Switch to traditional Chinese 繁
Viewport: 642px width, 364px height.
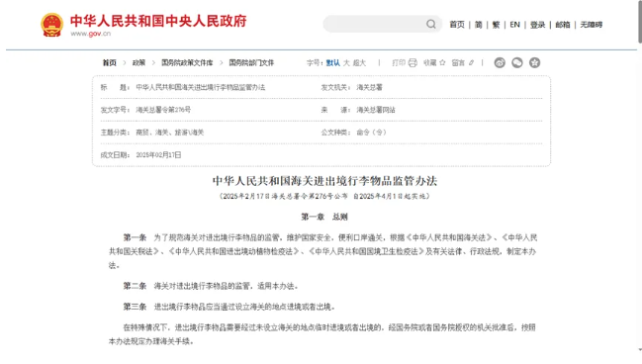pos(496,25)
